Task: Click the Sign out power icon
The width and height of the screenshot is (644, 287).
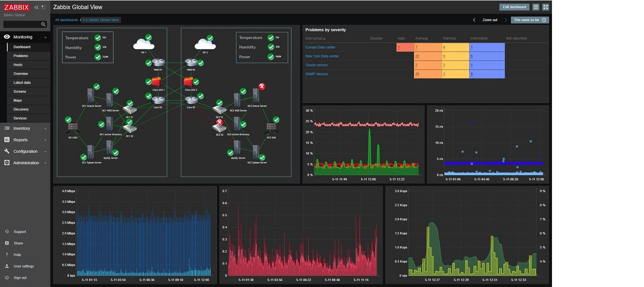Action: click(x=7, y=278)
